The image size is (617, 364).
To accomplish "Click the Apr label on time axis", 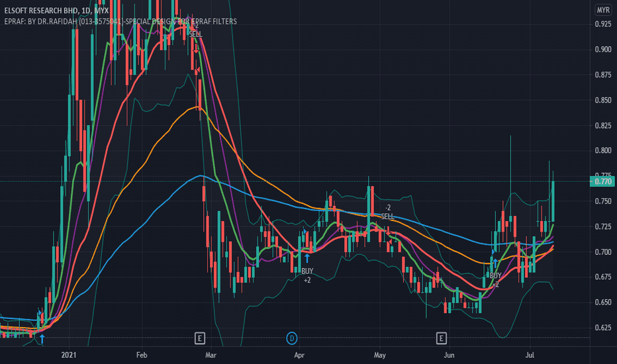I will point(299,355).
